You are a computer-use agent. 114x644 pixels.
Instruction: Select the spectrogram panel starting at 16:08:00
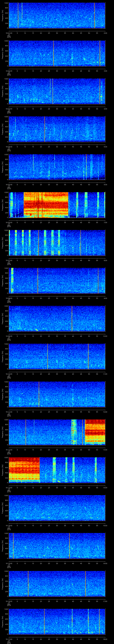click(x=57, y=280)
